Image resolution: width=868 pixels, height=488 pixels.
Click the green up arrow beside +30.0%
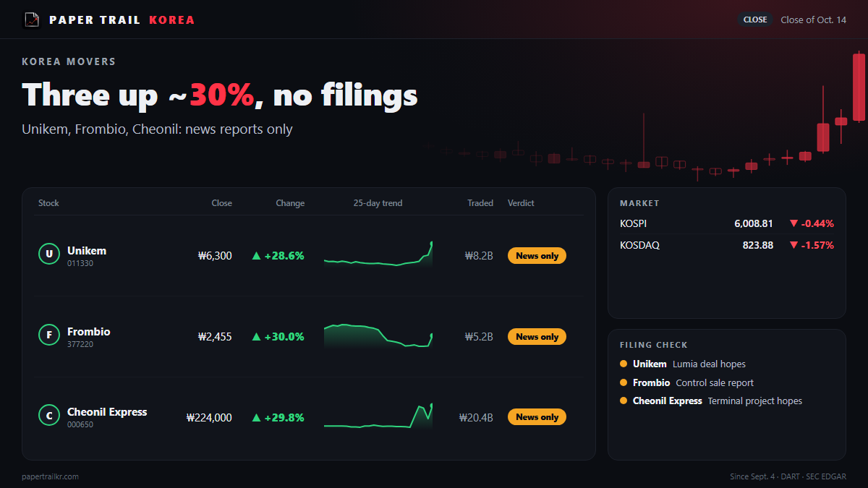[x=256, y=337]
